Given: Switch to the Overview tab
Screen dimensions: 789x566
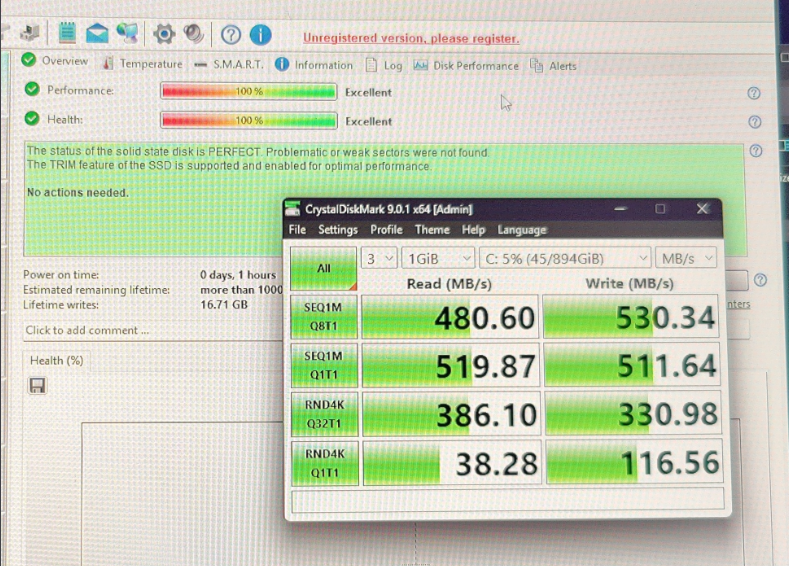Looking at the screenshot, I should pos(55,61).
